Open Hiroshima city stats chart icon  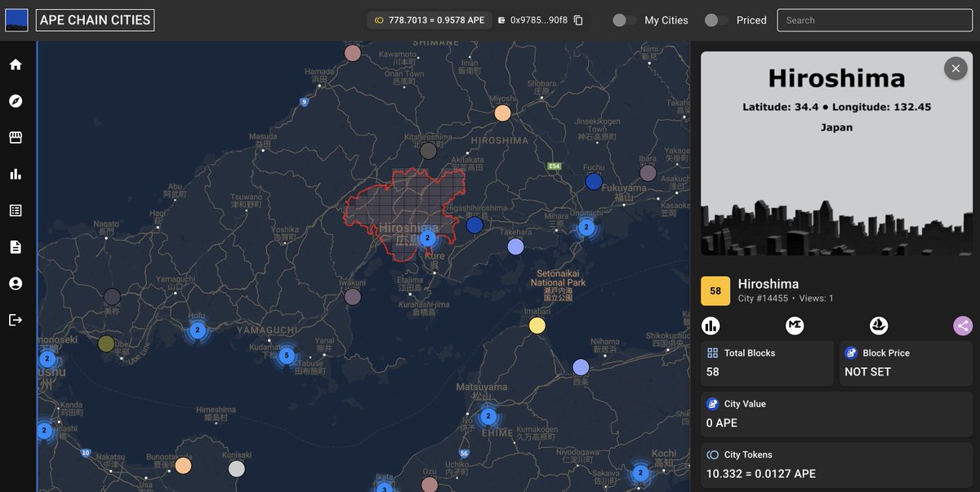tap(710, 326)
